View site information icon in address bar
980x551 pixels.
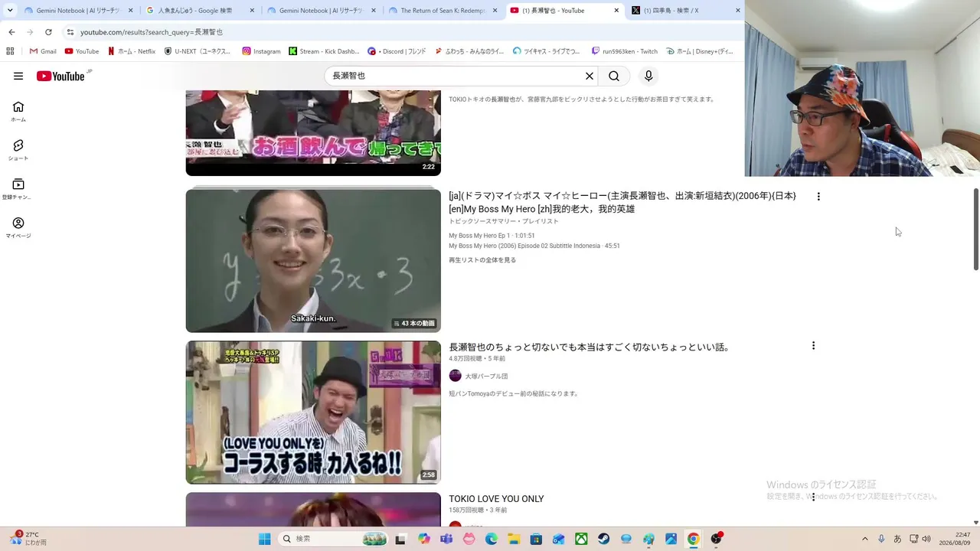pyautogui.click(x=70, y=32)
